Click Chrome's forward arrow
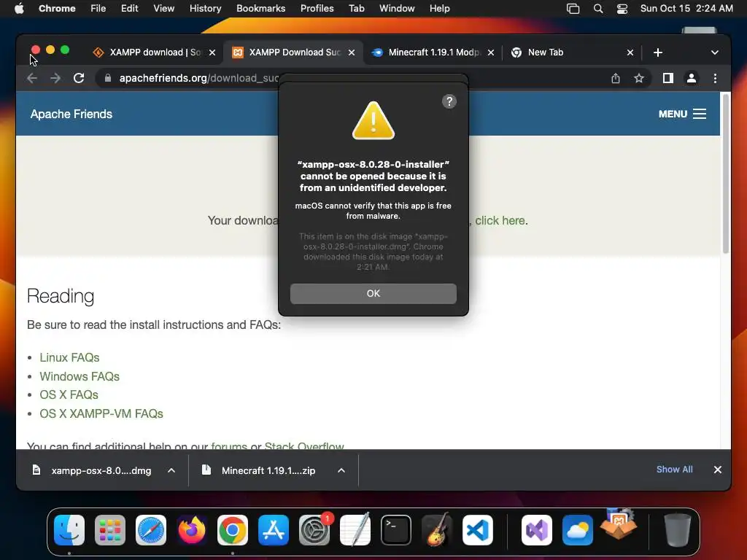This screenshot has width=747, height=560. tap(55, 78)
